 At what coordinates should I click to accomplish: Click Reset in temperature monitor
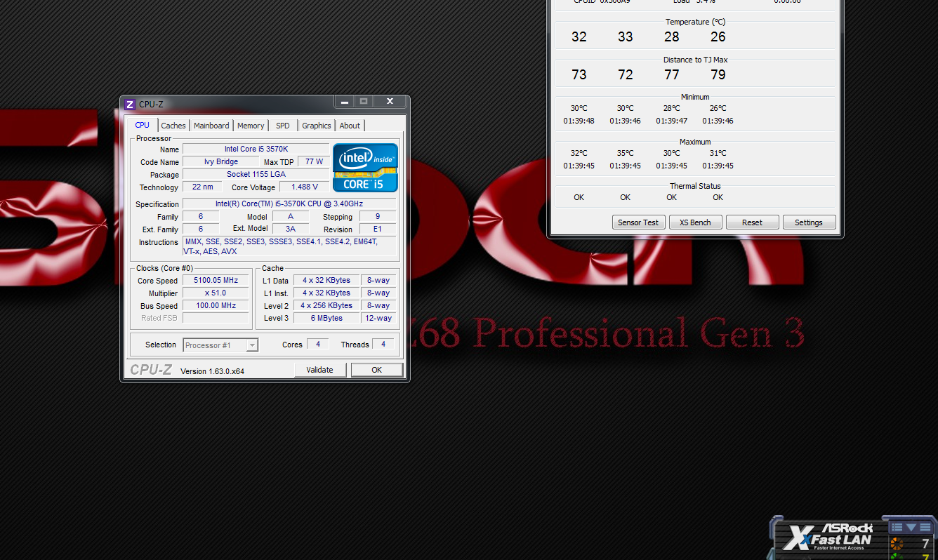(x=752, y=222)
